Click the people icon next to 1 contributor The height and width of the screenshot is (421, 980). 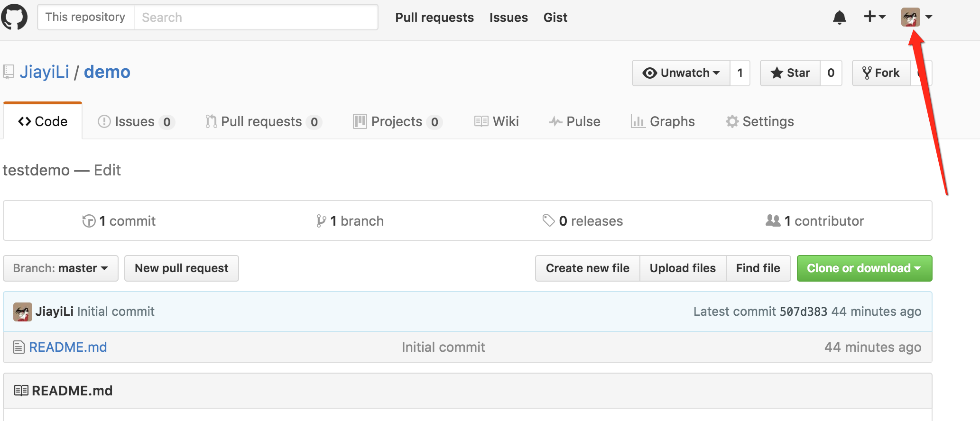tap(773, 220)
